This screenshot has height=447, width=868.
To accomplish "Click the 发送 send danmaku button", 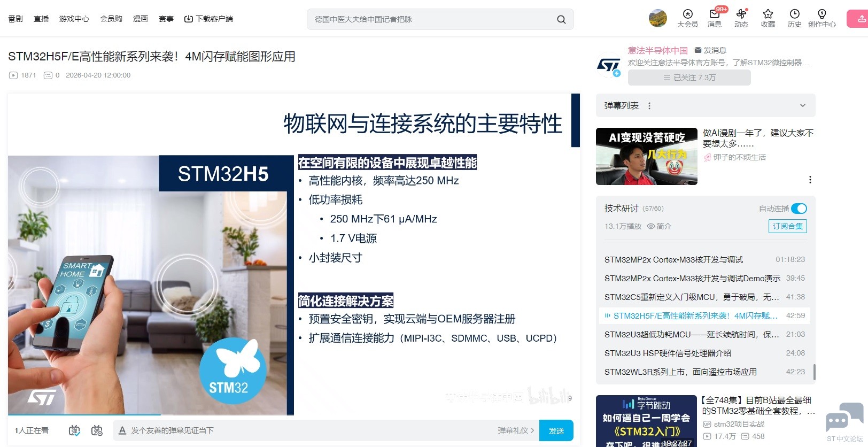I will (556, 430).
